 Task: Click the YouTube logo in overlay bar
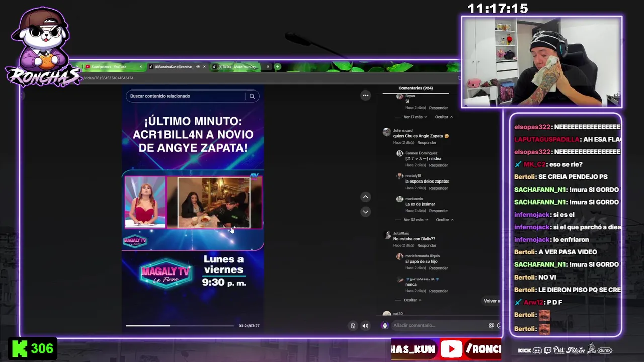[451, 349]
